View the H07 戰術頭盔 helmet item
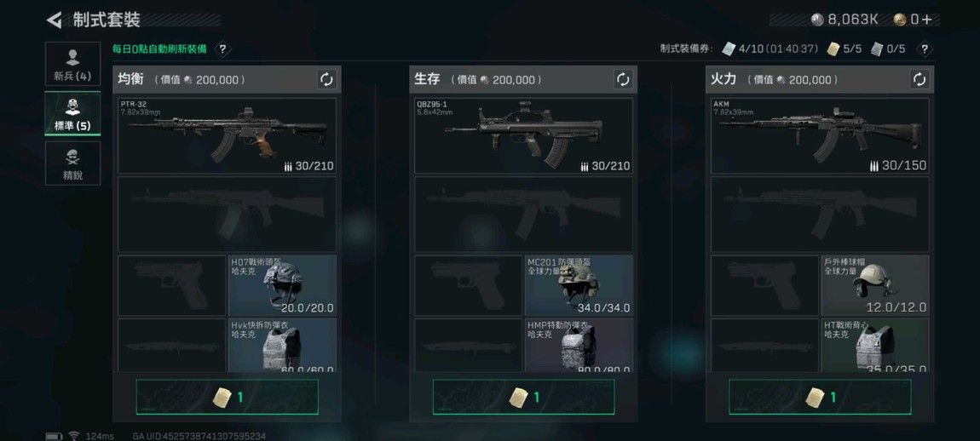Image resolution: width=980 pixels, height=441 pixels. (x=283, y=285)
